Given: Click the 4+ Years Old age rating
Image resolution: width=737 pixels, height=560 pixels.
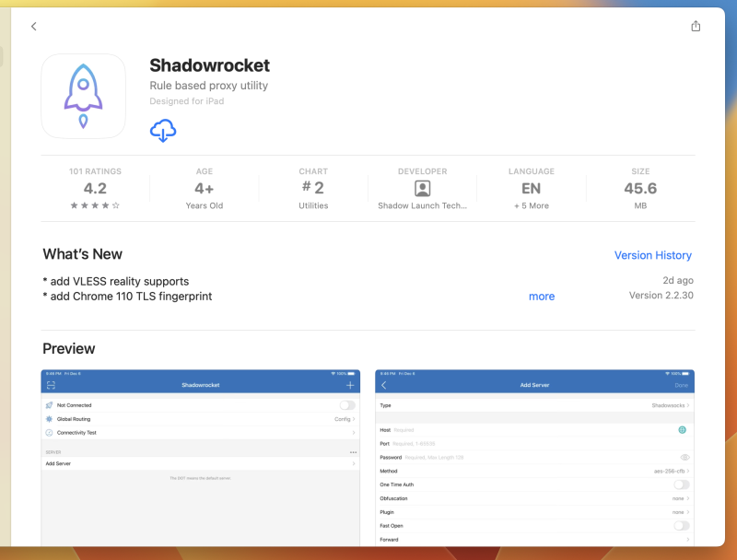Looking at the screenshot, I should coord(205,189).
